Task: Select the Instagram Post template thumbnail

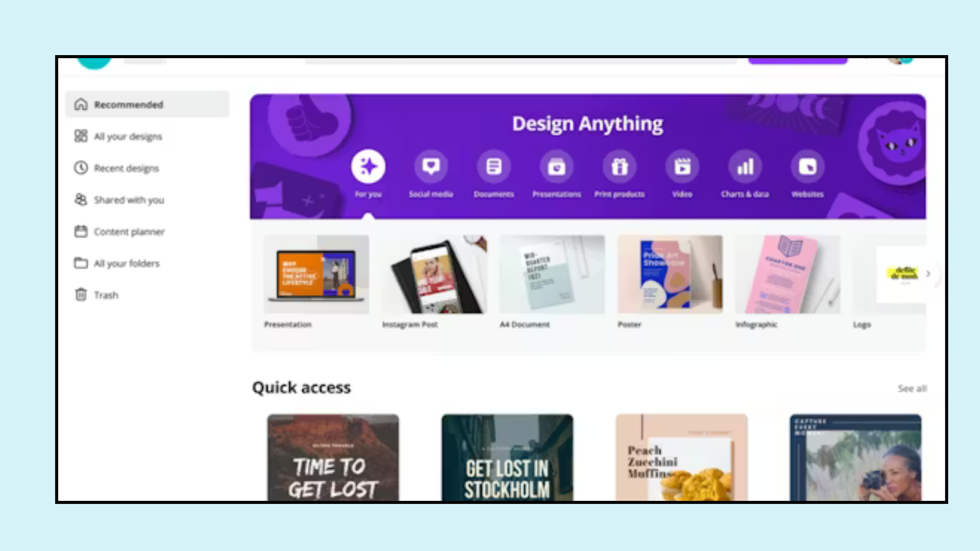Action: click(x=434, y=274)
